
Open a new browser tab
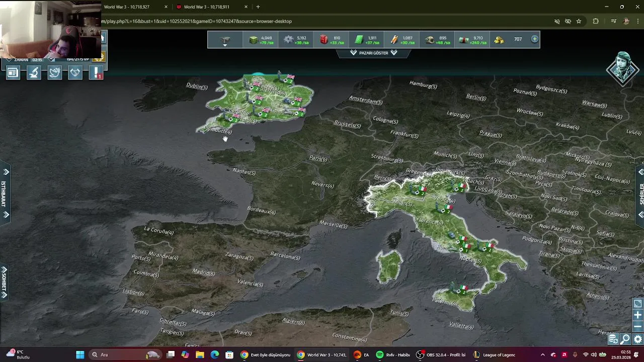coord(258,7)
